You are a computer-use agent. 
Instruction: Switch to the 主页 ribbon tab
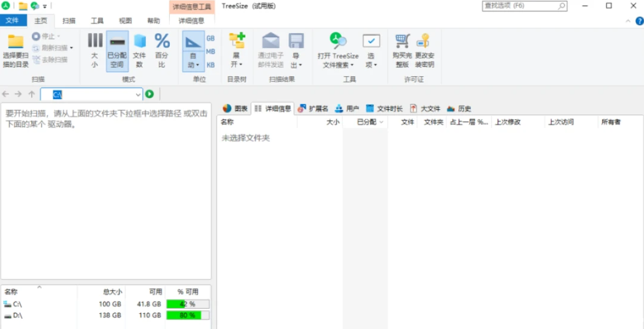(x=41, y=20)
